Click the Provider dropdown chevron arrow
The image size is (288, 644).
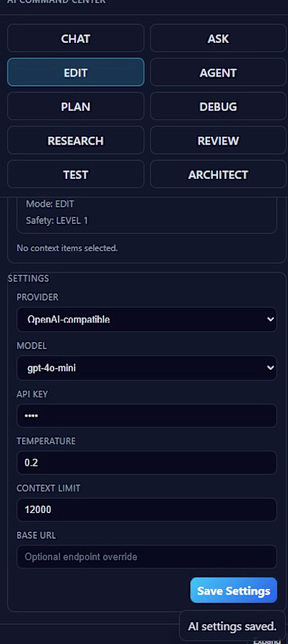[x=270, y=319]
